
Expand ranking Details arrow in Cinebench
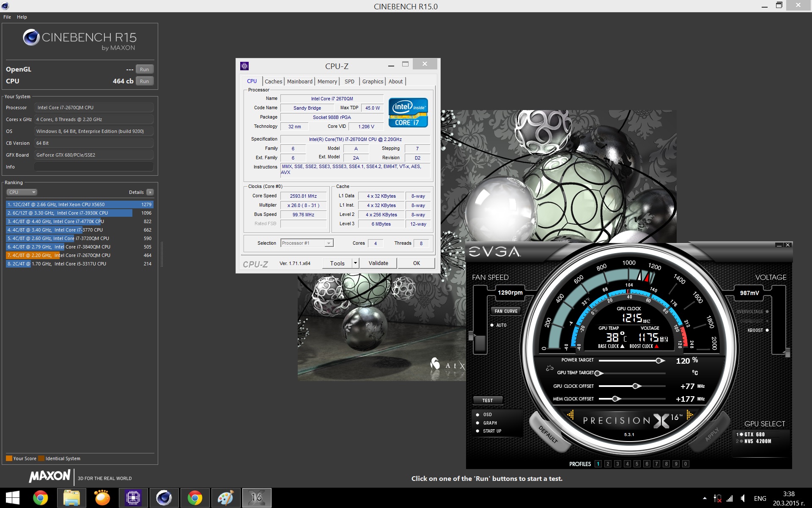[x=150, y=192]
